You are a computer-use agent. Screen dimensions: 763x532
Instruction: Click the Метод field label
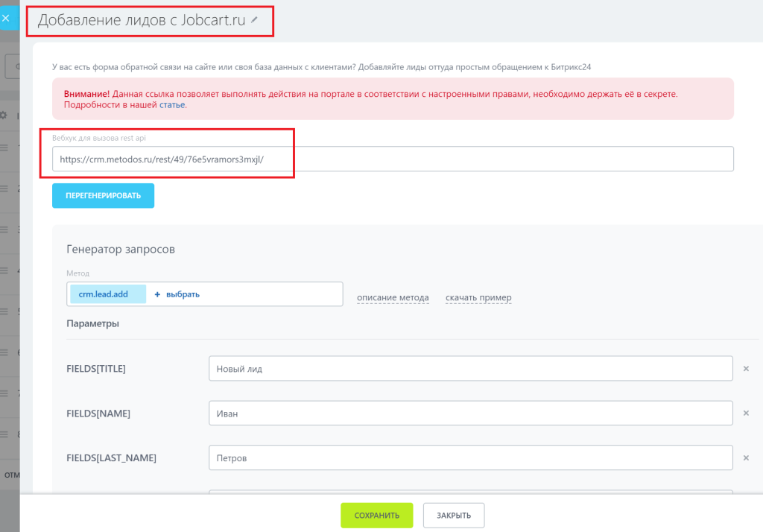tap(77, 273)
